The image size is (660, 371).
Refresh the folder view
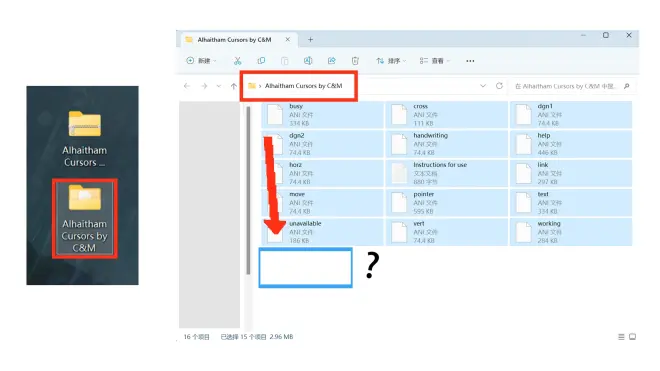click(499, 86)
